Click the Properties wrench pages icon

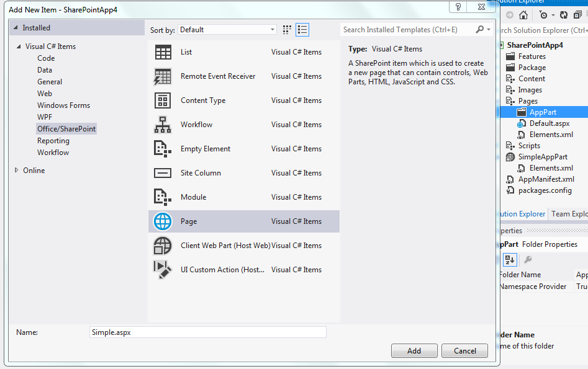click(x=528, y=260)
